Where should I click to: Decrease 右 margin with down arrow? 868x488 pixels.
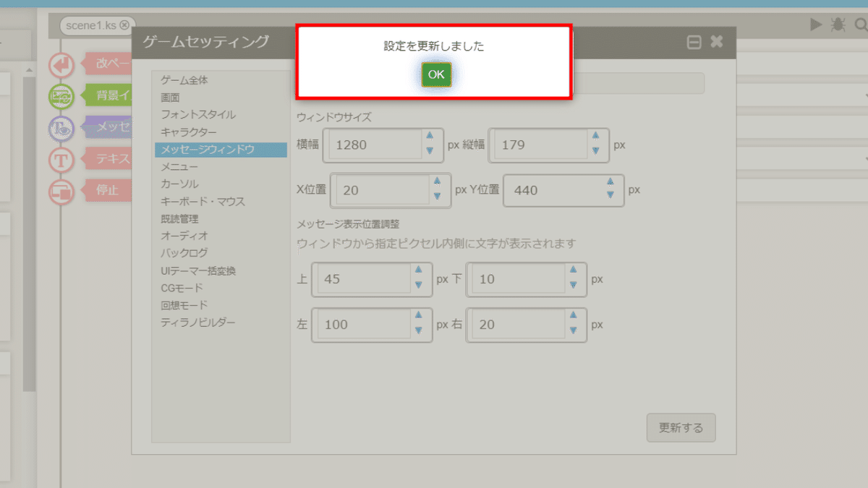click(x=573, y=330)
